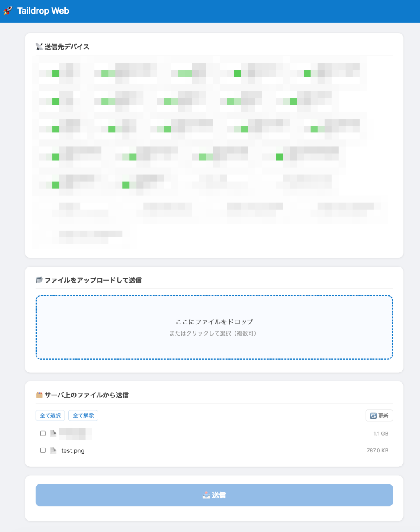Viewport: 420px width, 532px height.
Task: Click the refresh icon inside the 更新 button
Action: [x=373, y=416]
